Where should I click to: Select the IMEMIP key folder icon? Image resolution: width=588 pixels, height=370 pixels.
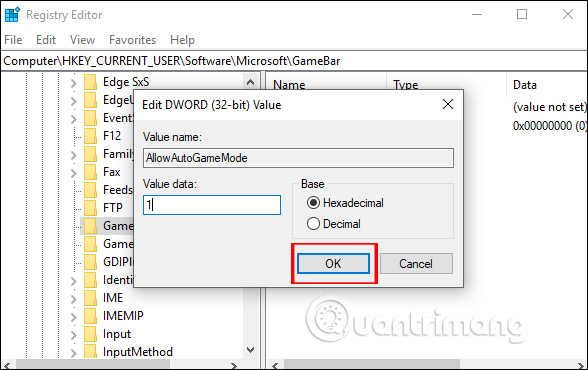(90, 316)
